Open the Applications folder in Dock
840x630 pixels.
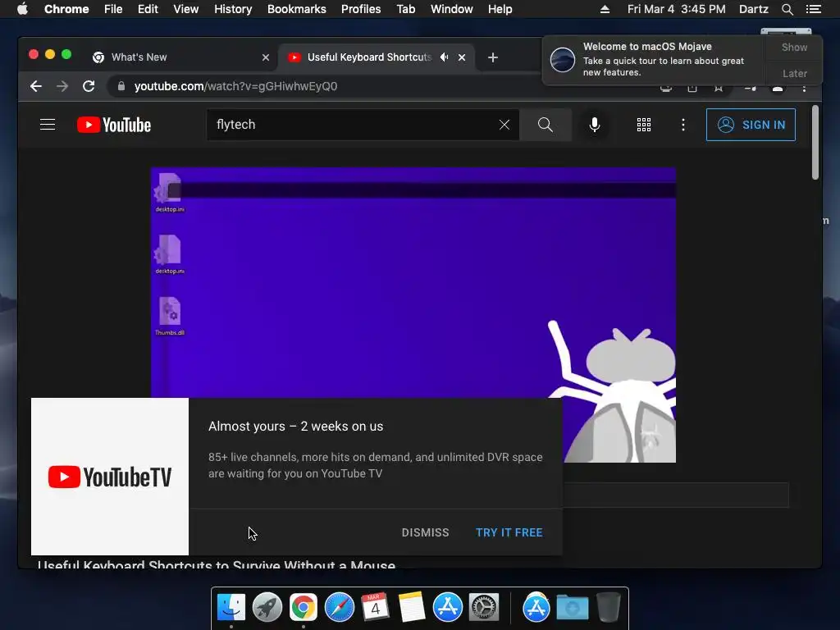tap(536, 608)
